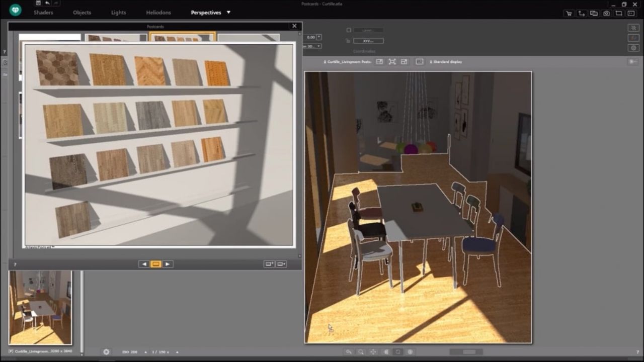Viewport: 644px width, 362px height.
Task: Enable the Layer checkbox in the Coordinates panel
Action: coord(349,30)
